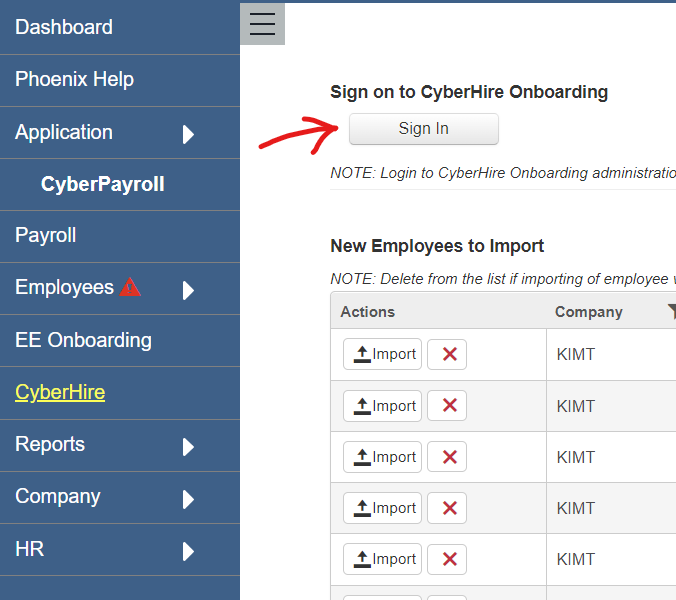Delete third KIMT row with red X
Viewport: 676px width, 600px height.
[x=447, y=457]
